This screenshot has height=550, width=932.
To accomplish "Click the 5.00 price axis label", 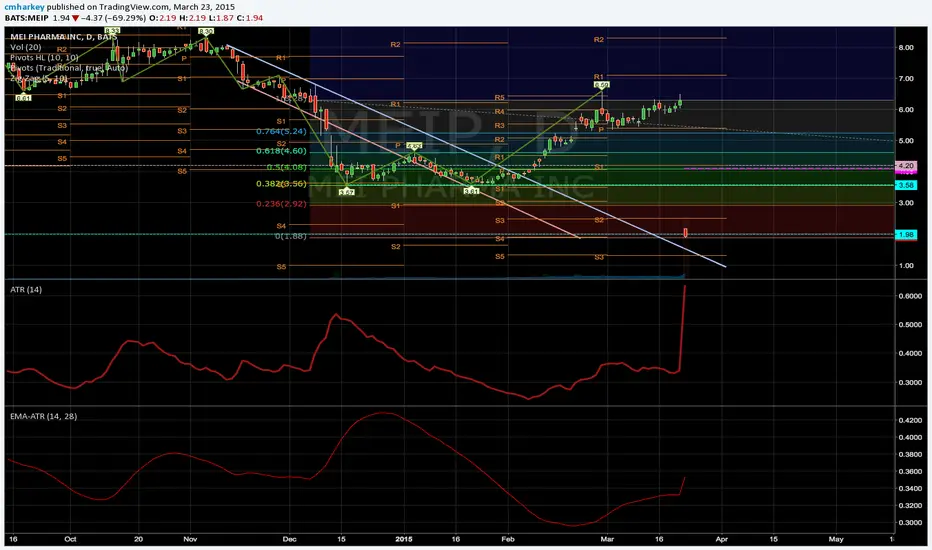I will tap(906, 141).
